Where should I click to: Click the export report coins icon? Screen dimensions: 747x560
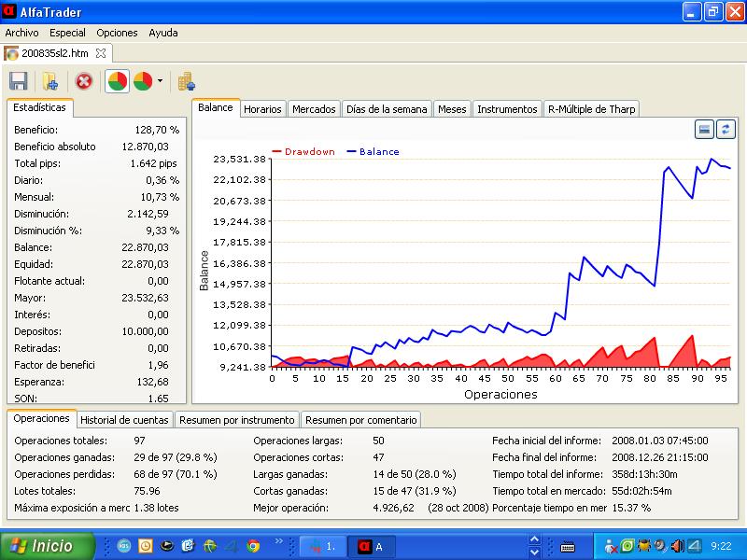point(186,81)
